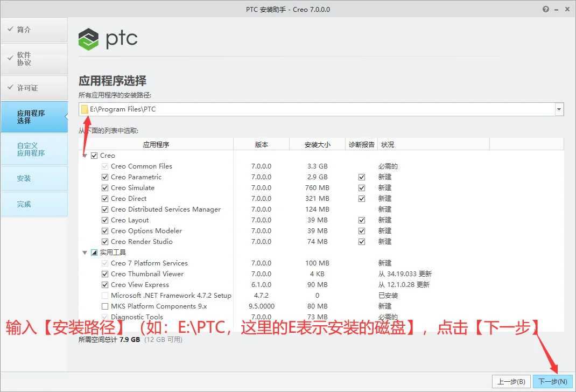Open the install path dropdown arrow
Viewport: 576px width, 392px height.
[559, 109]
